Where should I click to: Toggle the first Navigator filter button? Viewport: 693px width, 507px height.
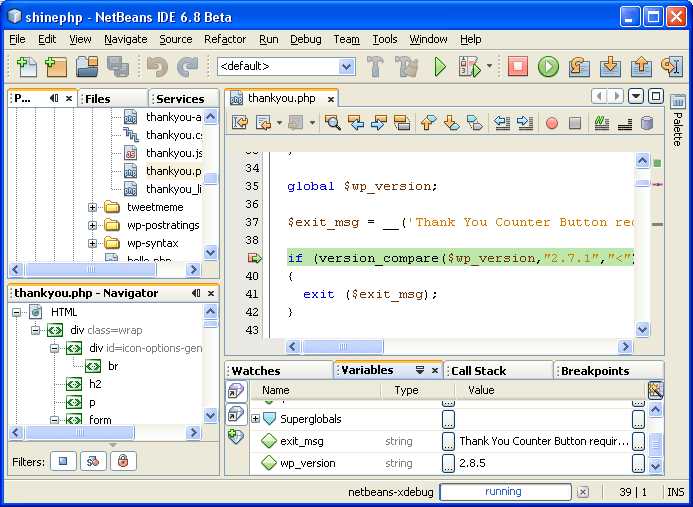63,461
